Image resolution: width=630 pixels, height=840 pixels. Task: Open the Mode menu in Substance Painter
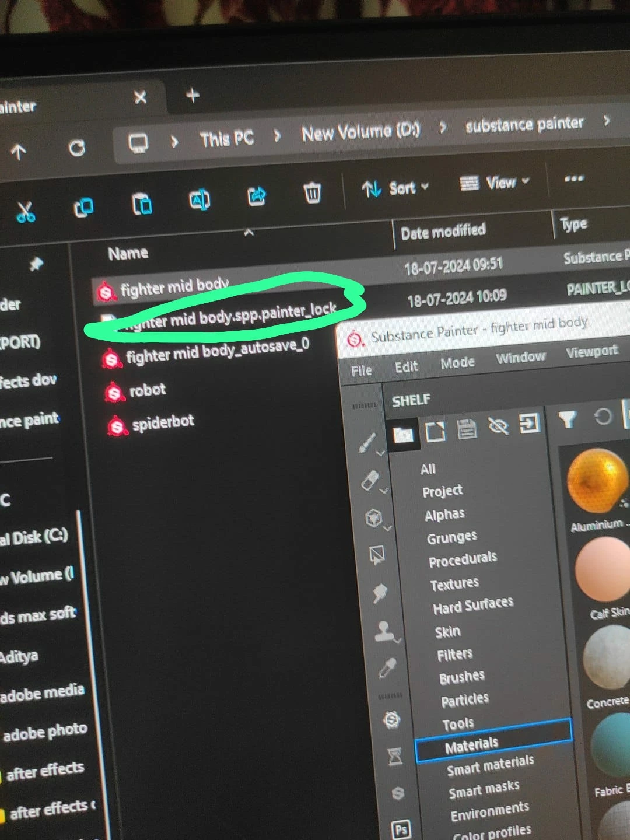(457, 363)
